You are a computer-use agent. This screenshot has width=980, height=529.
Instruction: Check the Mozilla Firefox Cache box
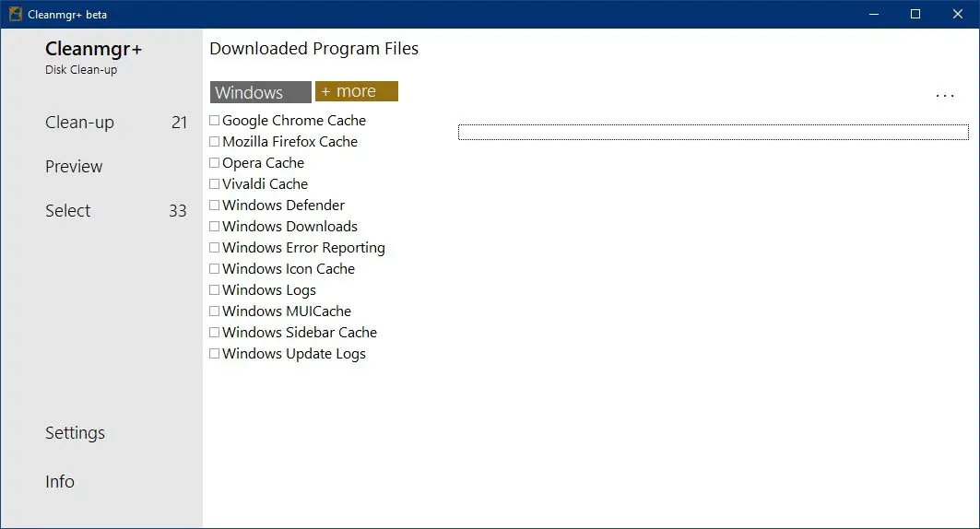pyautogui.click(x=215, y=141)
